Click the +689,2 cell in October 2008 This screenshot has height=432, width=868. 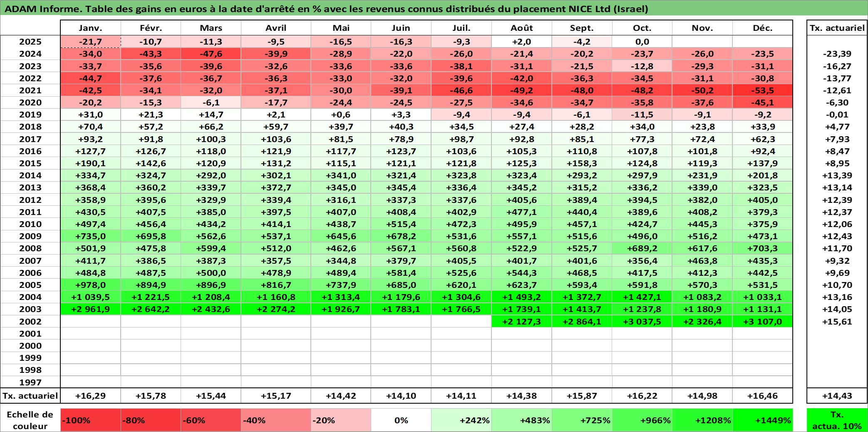[x=642, y=248]
